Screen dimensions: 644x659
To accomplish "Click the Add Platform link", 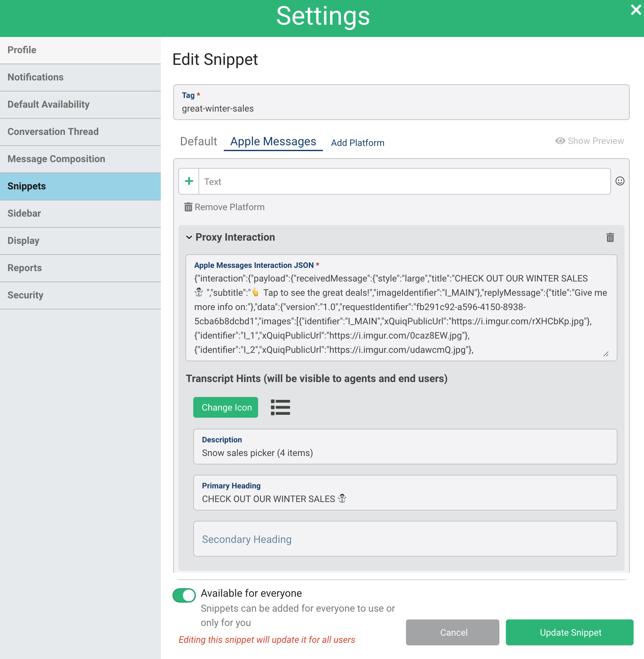I will [x=358, y=143].
